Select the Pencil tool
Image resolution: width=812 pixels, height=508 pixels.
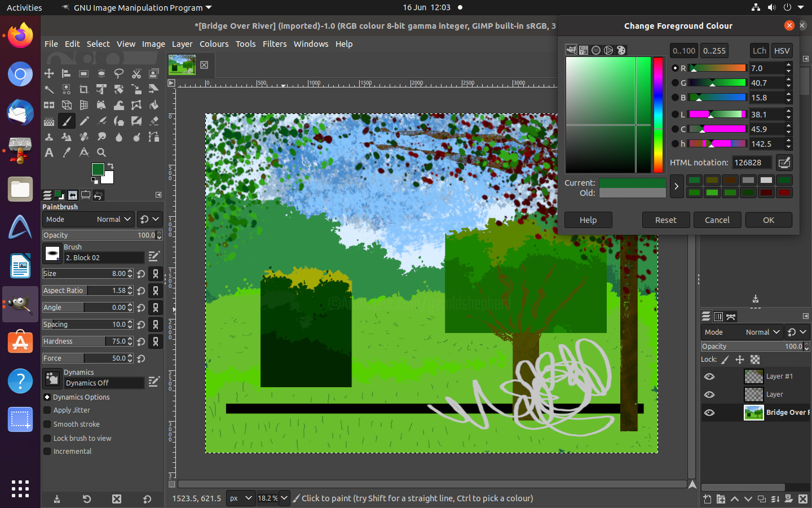[x=84, y=121]
